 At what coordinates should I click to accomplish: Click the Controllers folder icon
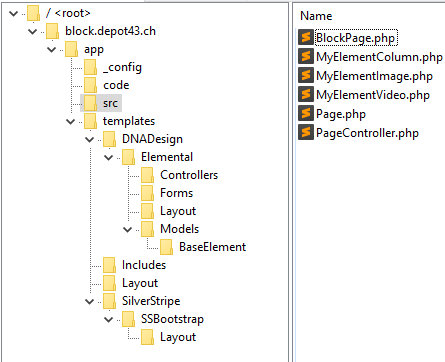pos(148,175)
